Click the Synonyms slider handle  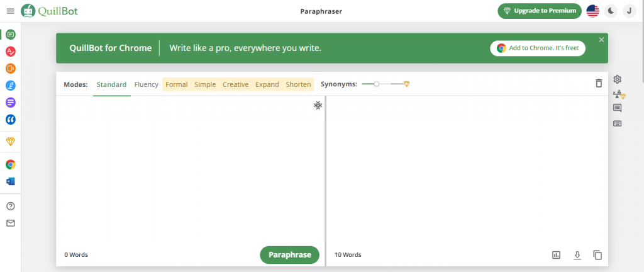(x=377, y=84)
